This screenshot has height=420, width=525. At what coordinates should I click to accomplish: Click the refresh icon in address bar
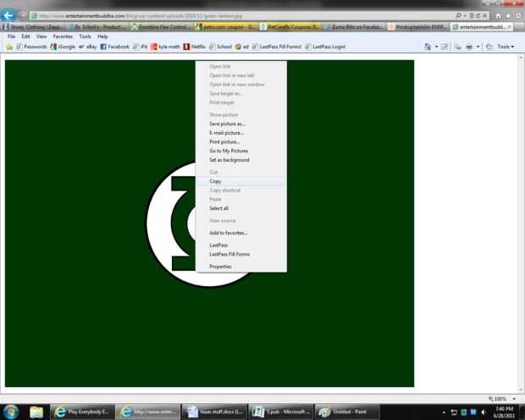pyautogui.click(x=478, y=16)
